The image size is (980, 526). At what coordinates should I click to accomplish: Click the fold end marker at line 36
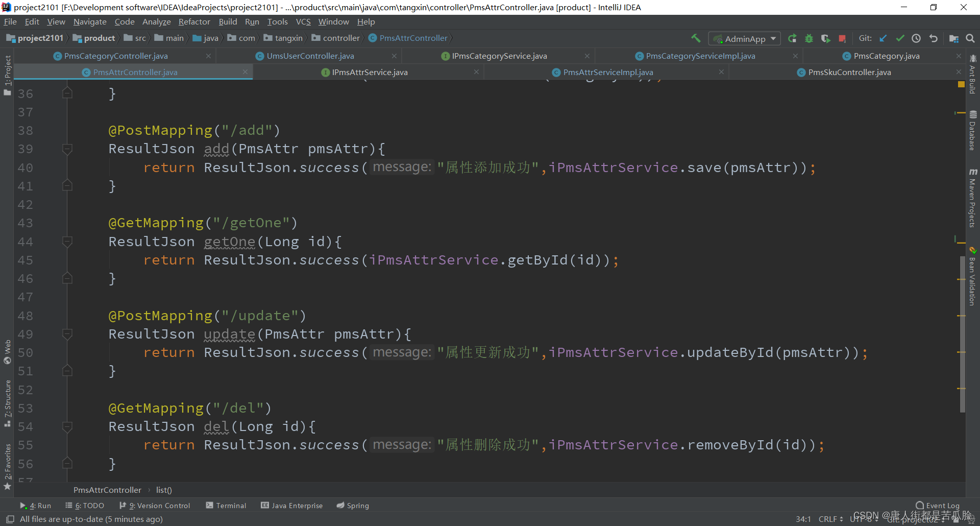click(x=67, y=93)
